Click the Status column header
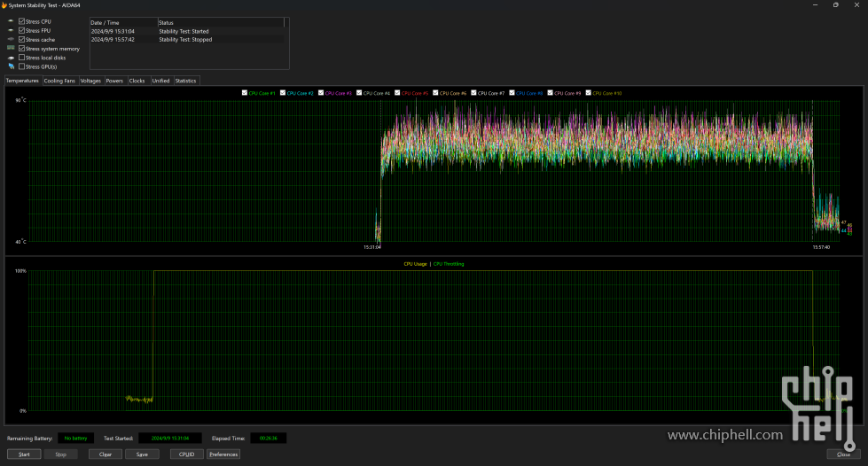This screenshot has height=466, width=868. [222, 23]
